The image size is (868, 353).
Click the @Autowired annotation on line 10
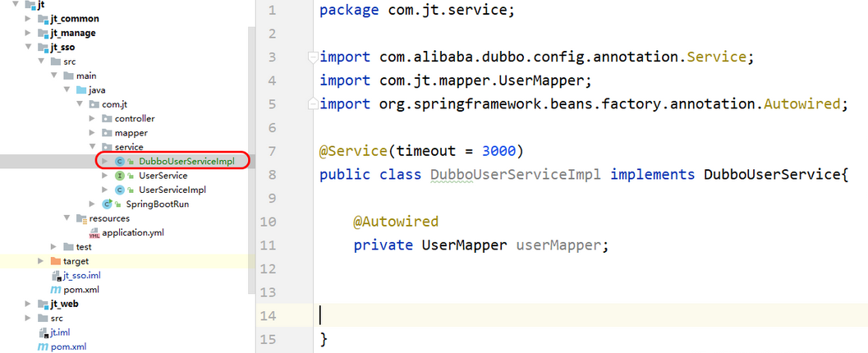tap(396, 222)
